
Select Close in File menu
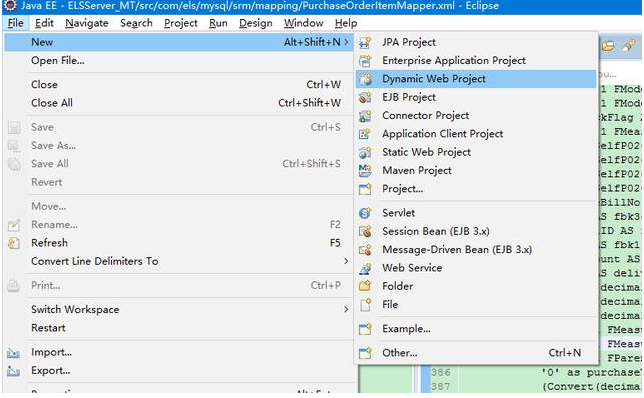click(x=179, y=85)
